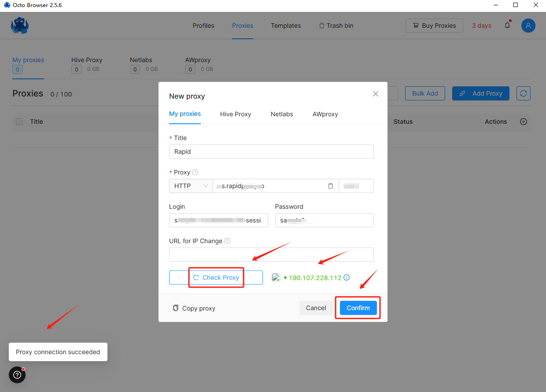Open the user account avatar menu
This screenshot has width=546, height=392.
(x=528, y=26)
